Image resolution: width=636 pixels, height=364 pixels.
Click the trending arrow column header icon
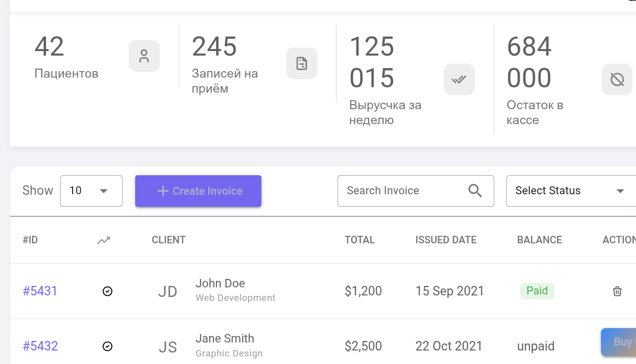tap(104, 240)
